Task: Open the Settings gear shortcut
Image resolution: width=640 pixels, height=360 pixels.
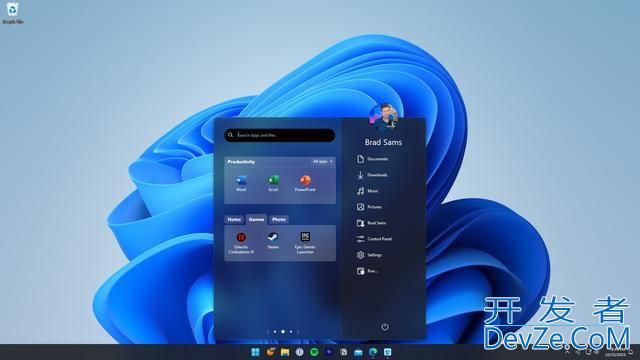Action: coord(369,255)
